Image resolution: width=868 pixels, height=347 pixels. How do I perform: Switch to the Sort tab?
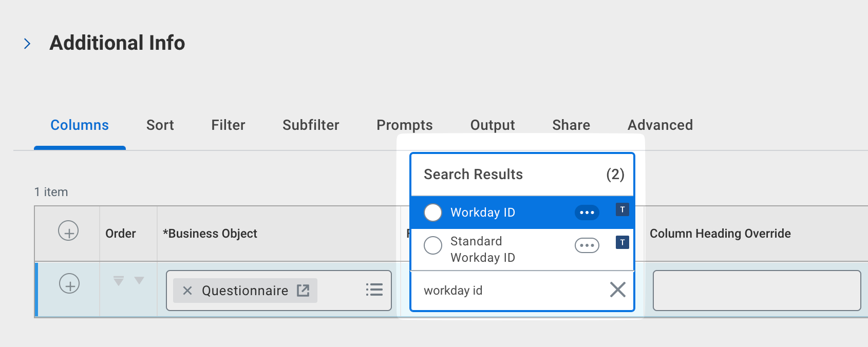click(160, 125)
